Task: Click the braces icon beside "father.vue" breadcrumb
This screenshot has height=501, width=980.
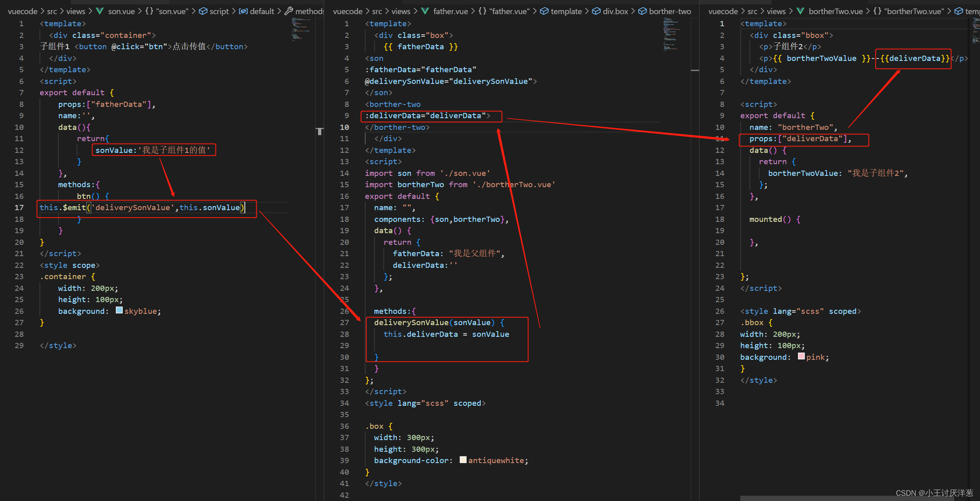Action: (x=482, y=11)
